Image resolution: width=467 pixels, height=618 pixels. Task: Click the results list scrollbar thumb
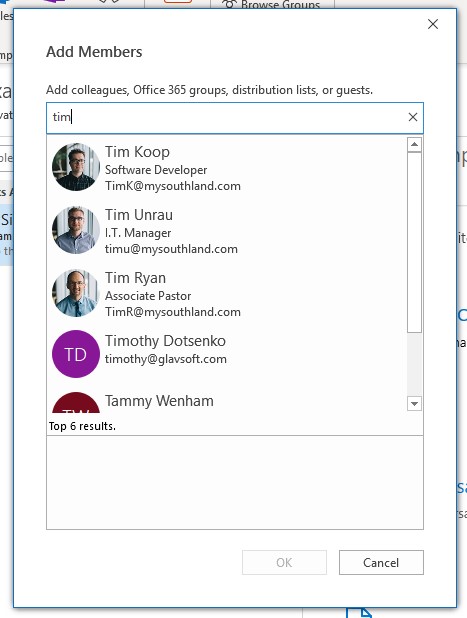(414, 242)
